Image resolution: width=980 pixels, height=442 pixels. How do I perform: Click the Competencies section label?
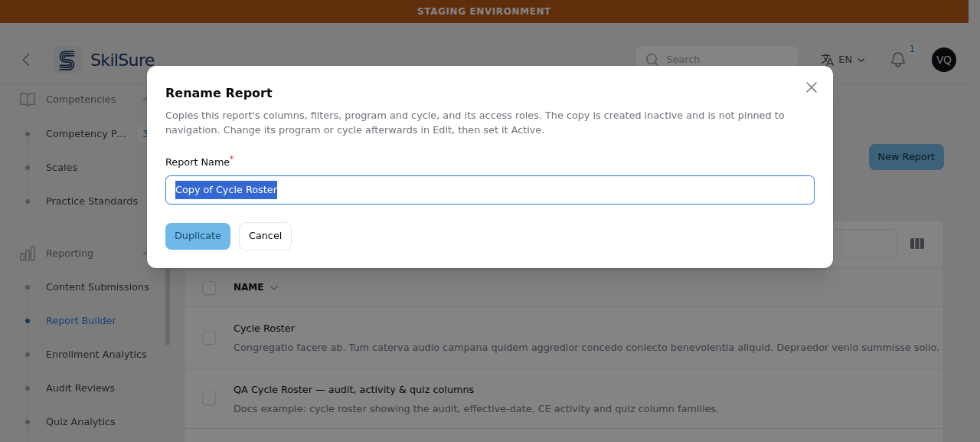tap(81, 100)
